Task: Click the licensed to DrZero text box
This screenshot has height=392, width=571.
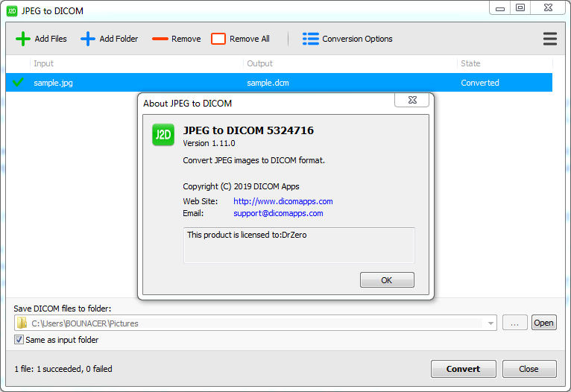Action: pyautogui.click(x=299, y=245)
